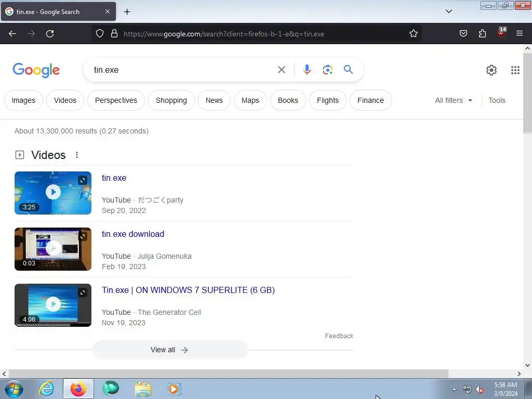List all tabs with the chevron dropdown
Screen dimensions: 532x399
pos(448,11)
